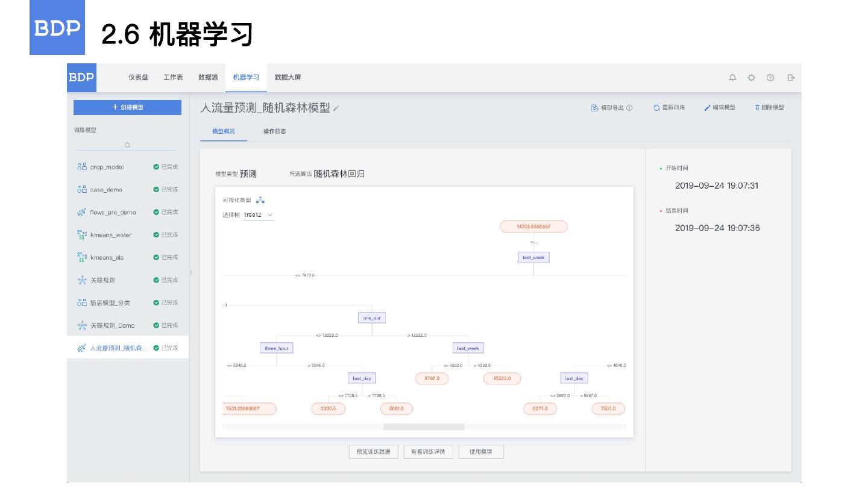Screen dimensions: 868x488
Task: Click the help question mark icon
Action: coord(770,78)
